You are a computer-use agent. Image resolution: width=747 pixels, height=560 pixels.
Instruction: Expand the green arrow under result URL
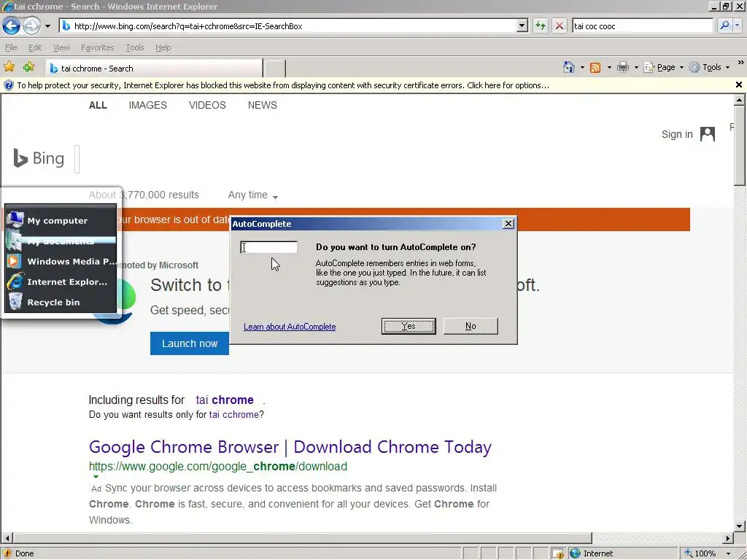(x=96, y=477)
